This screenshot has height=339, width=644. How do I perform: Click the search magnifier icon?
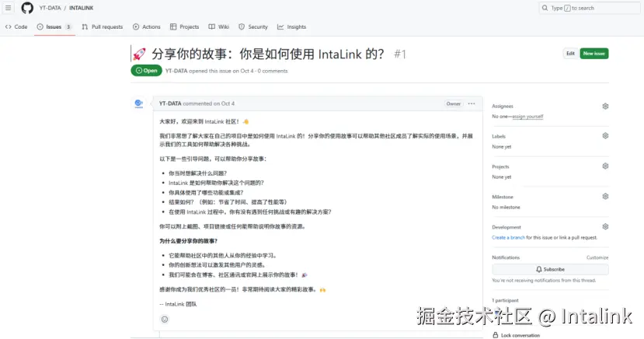pos(545,8)
